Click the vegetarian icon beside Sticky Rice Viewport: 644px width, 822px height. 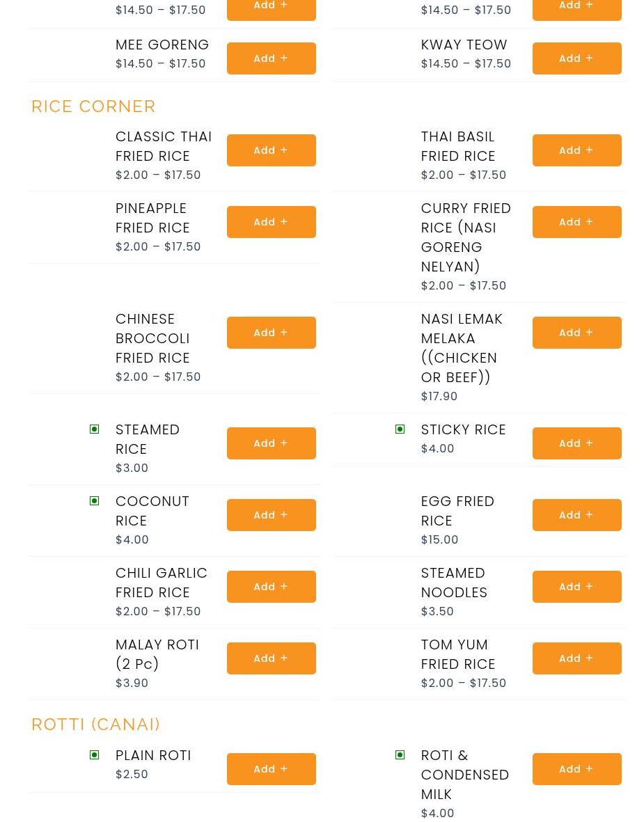(x=400, y=429)
